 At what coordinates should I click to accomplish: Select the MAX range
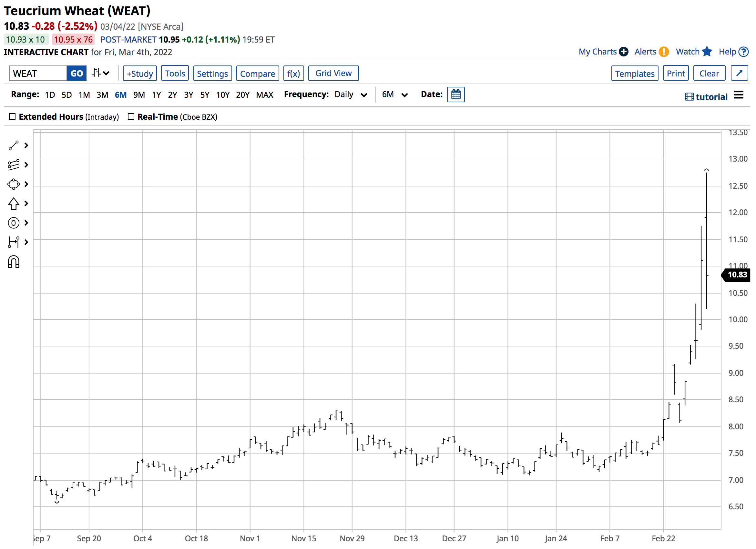pyautogui.click(x=265, y=95)
